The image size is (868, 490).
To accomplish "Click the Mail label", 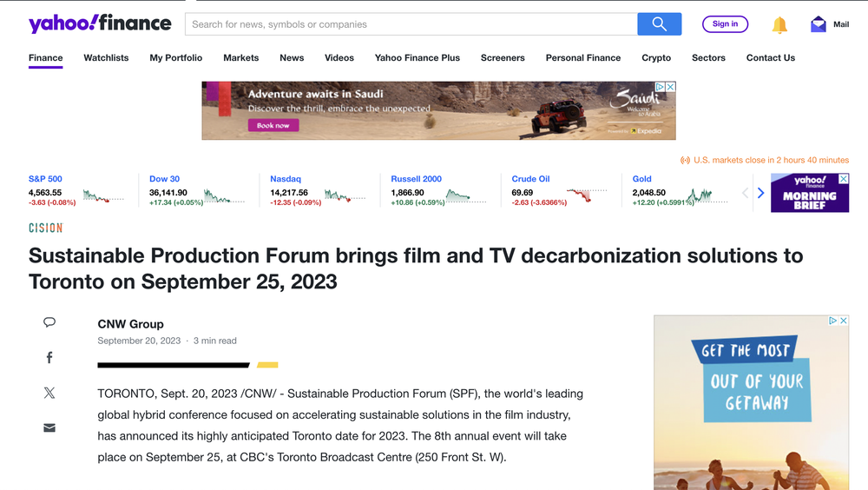I will 841,24.
